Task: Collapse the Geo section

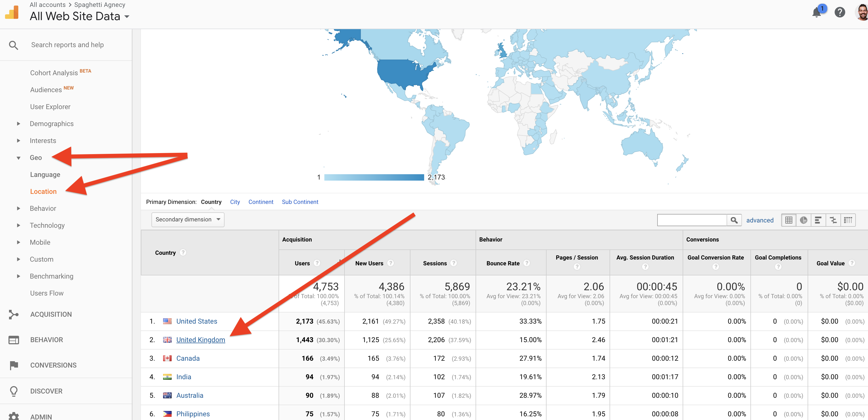Action: point(35,157)
